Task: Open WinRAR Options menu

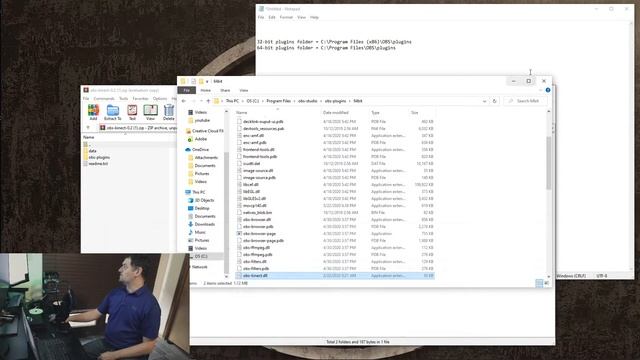Action: point(160,98)
